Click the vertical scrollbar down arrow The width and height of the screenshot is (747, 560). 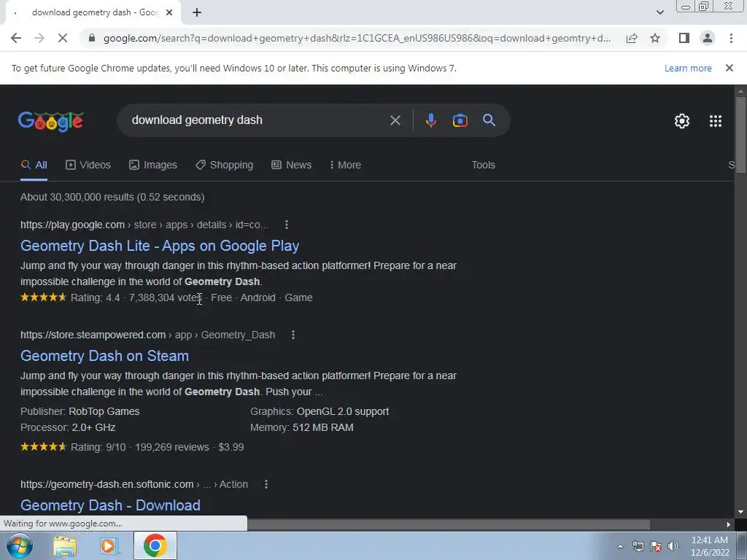(740, 512)
